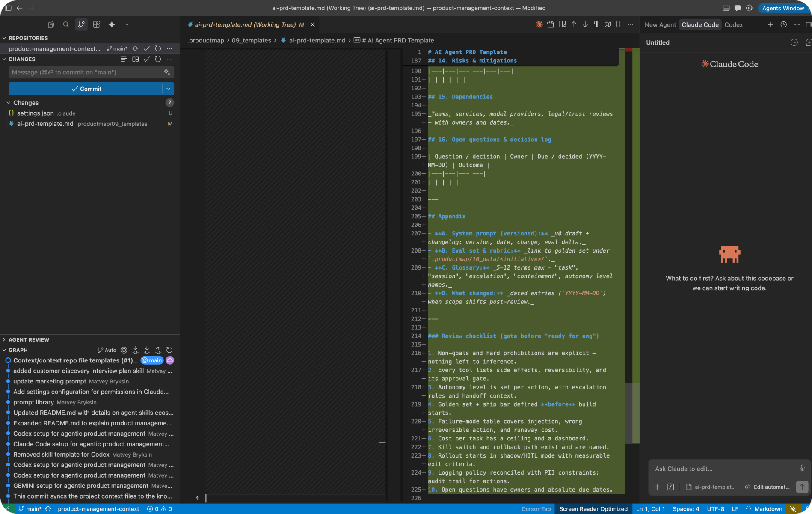
Task: Open the Search view icon
Action: 66,25
